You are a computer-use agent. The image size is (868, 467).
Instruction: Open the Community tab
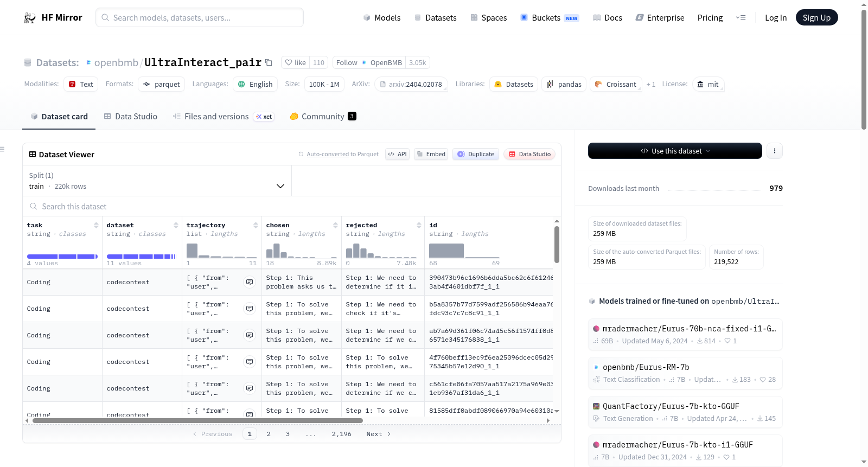[323, 117]
